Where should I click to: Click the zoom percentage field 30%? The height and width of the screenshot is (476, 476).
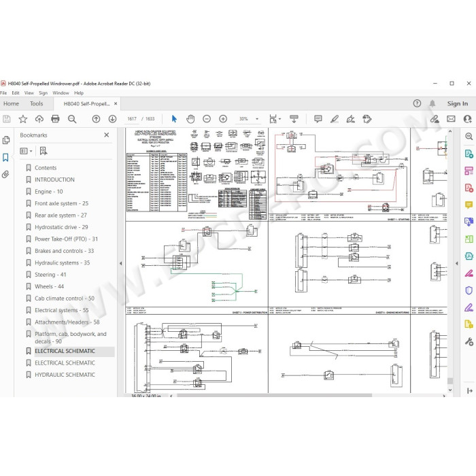(x=243, y=119)
